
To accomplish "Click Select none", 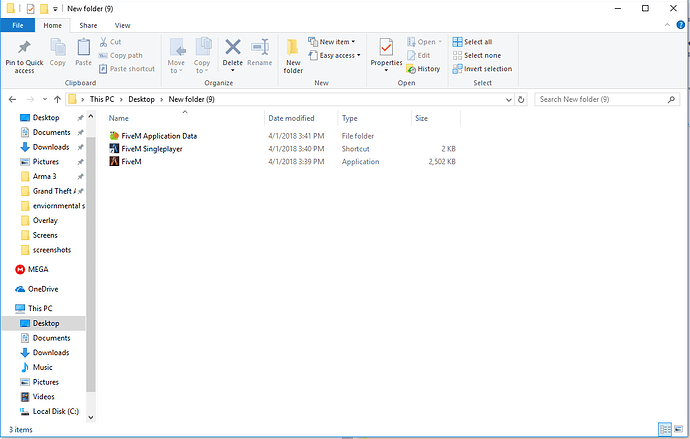I will coord(477,55).
